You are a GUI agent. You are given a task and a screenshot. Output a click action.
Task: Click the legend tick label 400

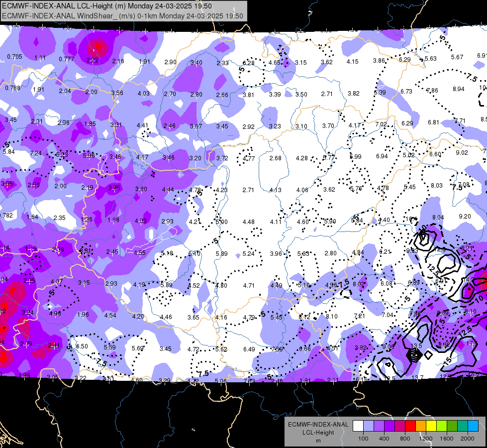tap(384, 439)
